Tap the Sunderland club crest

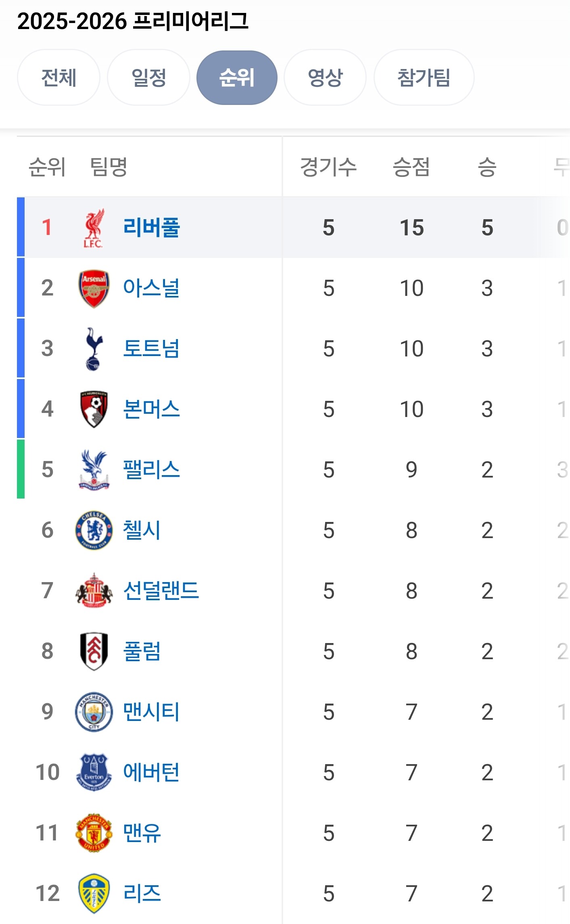pyautogui.click(x=94, y=591)
